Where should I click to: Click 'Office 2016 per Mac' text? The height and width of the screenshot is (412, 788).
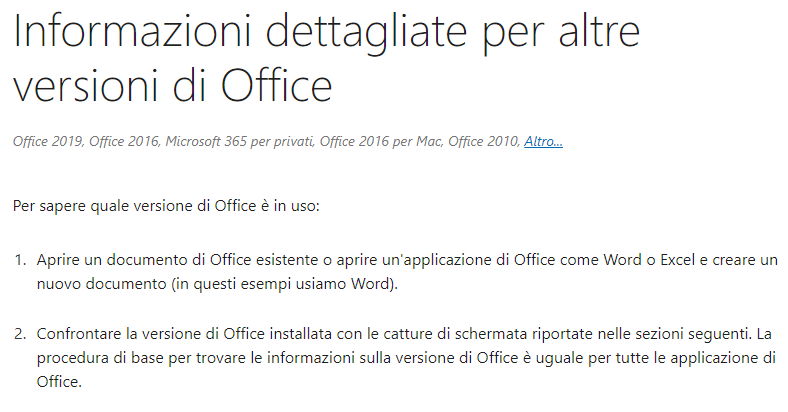click(x=380, y=142)
